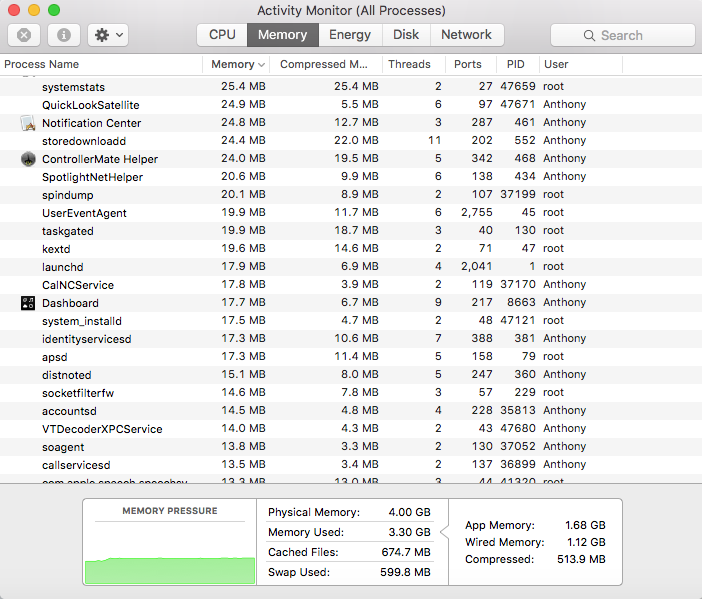Click the PID 47659 cell

(518, 86)
